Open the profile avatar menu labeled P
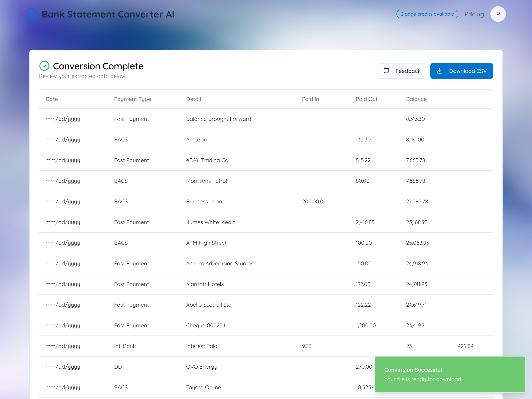 [498, 14]
